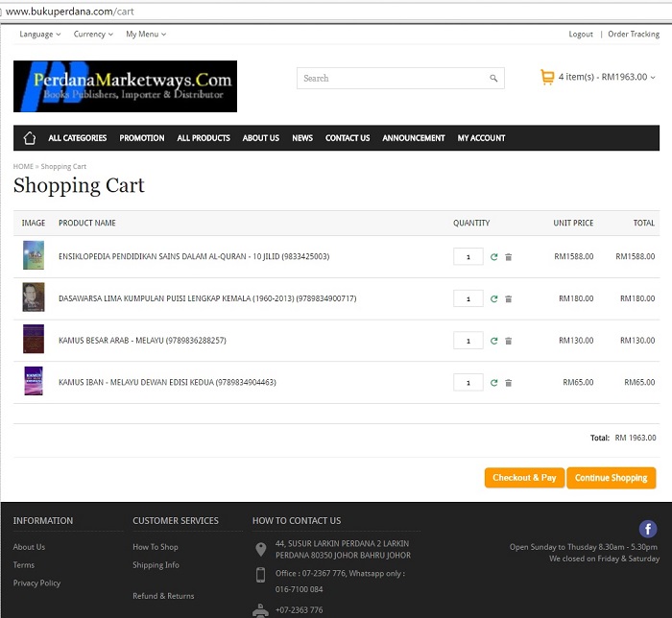This screenshot has width=672, height=618.
Task: Click the browser address bar URL
Action: [70, 12]
